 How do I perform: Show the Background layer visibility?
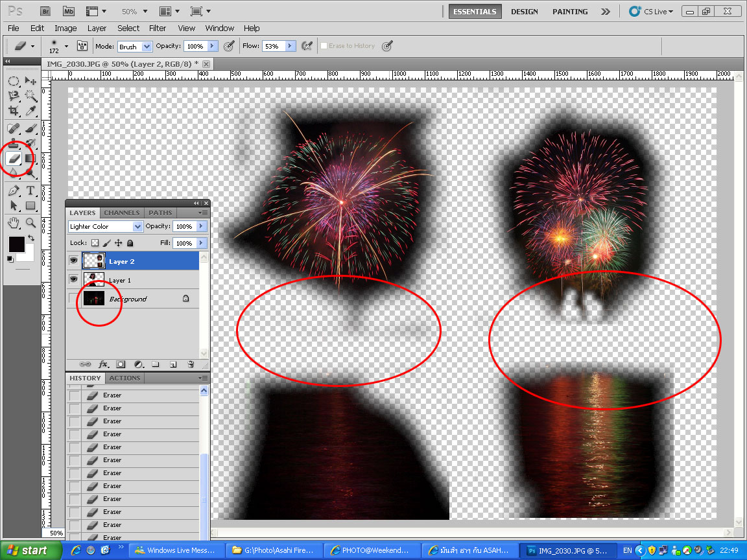(x=73, y=299)
